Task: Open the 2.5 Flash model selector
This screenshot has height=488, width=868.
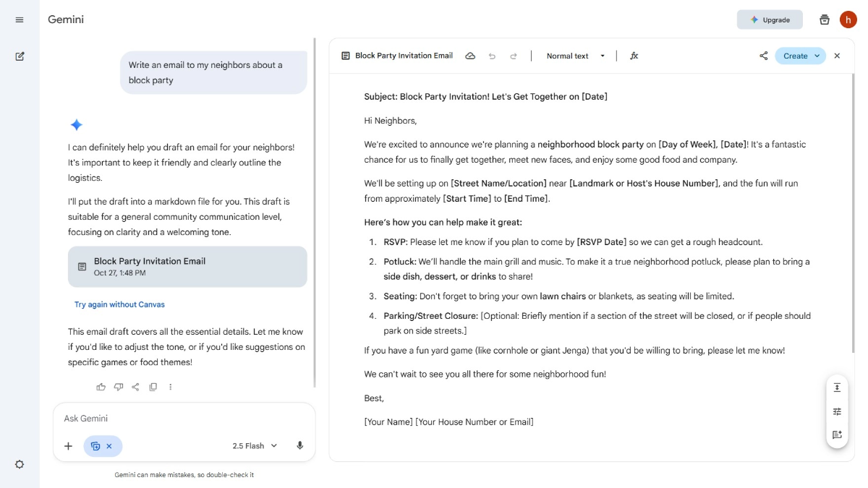Action: [x=255, y=446]
